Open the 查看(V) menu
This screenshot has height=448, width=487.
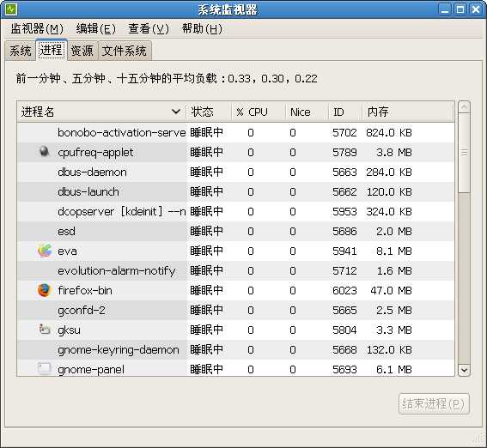coord(149,29)
